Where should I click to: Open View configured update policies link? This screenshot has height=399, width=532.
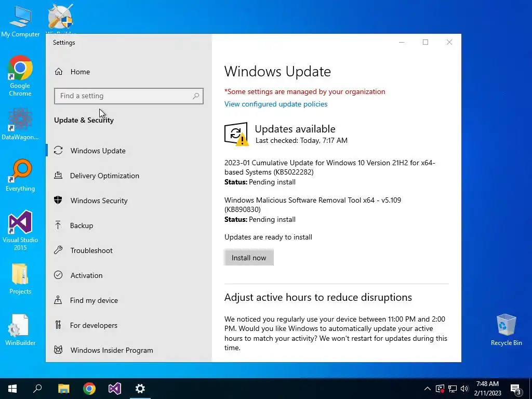coord(276,104)
